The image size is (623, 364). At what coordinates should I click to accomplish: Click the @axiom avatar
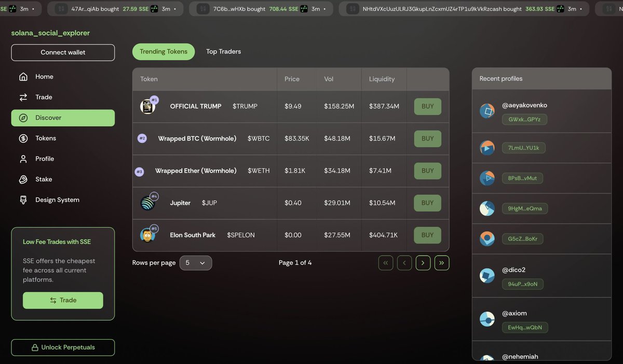[487, 319]
